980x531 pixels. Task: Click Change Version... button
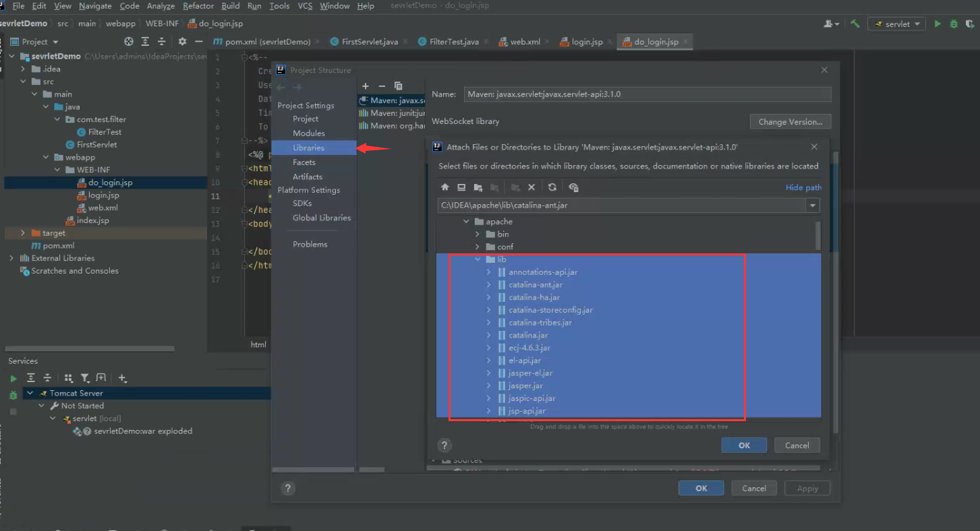(790, 122)
